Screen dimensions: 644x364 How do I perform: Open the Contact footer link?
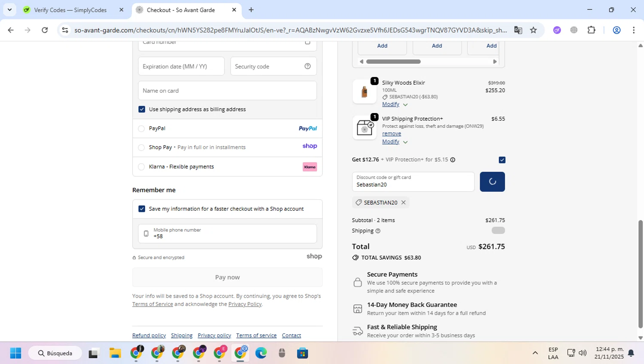click(x=292, y=335)
